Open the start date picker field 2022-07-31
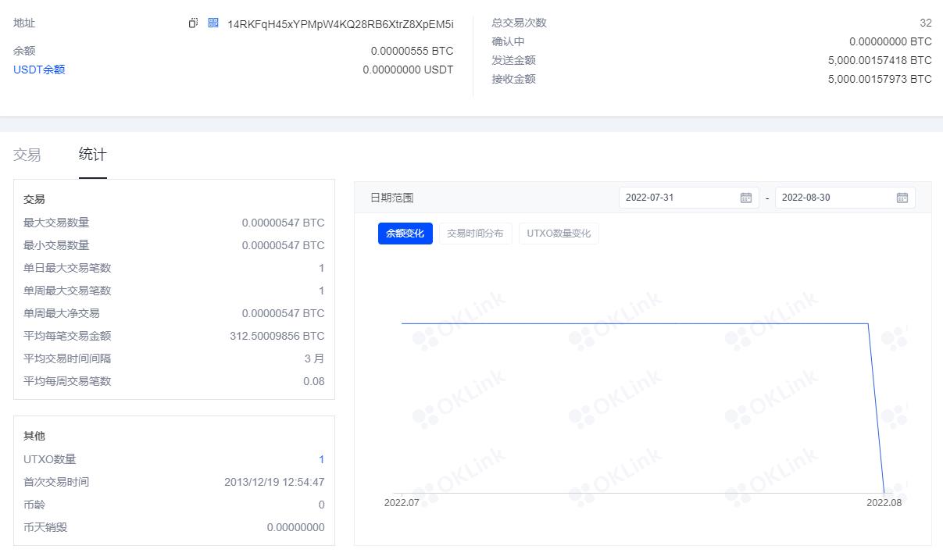Screen dimensions: 943x560 [672, 197]
